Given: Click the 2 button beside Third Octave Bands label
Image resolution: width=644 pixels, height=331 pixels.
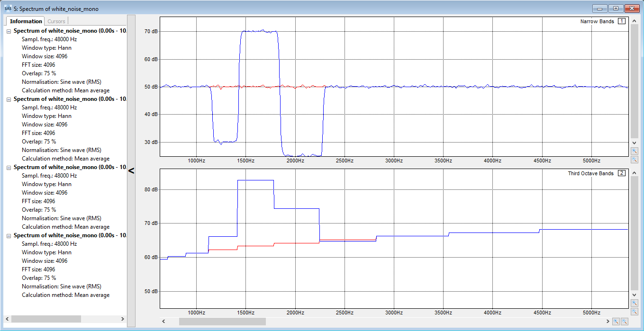Looking at the screenshot, I should pos(621,173).
